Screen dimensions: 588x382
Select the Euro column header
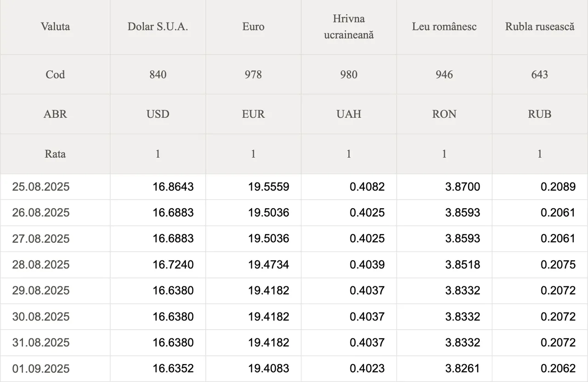(253, 27)
